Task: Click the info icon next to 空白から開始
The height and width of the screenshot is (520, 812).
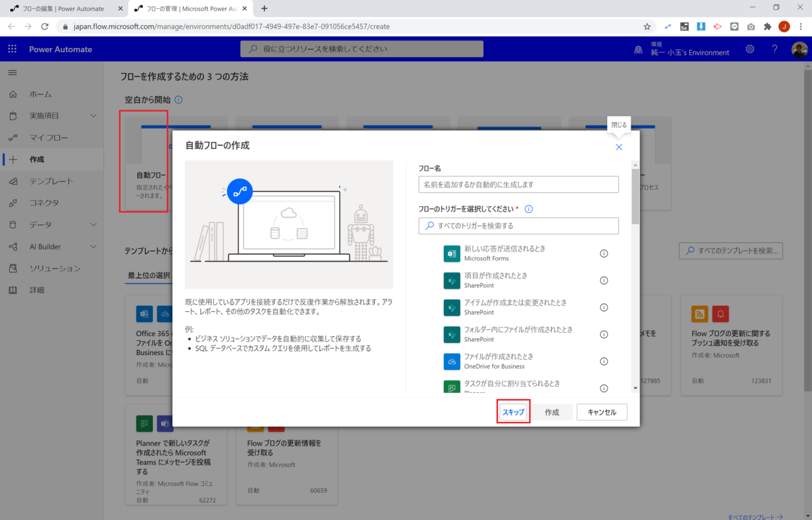Action: click(x=177, y=99)
